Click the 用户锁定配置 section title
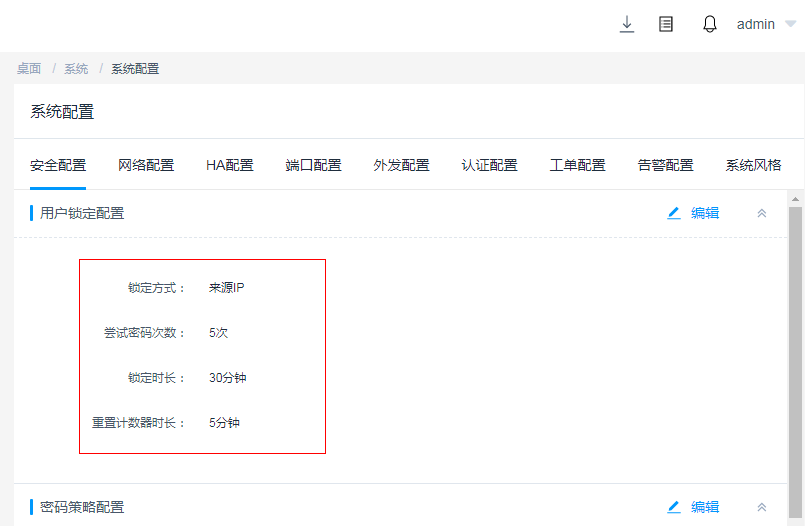Screen dimensions: 805x526 82,213
